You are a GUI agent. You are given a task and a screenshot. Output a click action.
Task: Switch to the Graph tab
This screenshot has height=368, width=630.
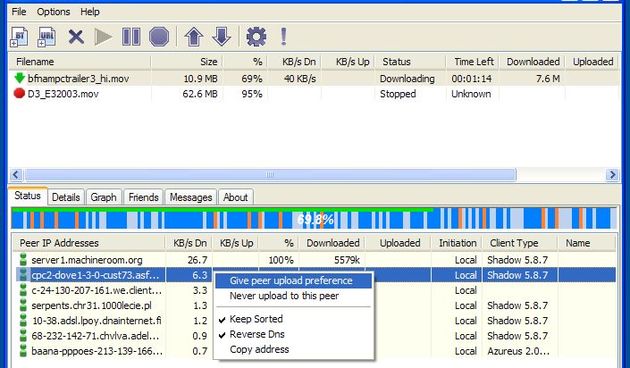tap(103, 197)
